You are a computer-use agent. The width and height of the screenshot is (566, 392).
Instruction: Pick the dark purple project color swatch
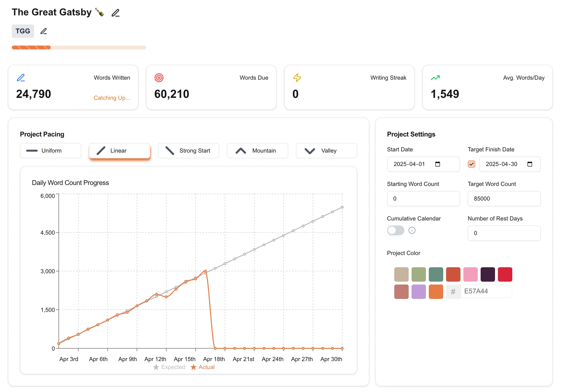click(x=487, y=274)
